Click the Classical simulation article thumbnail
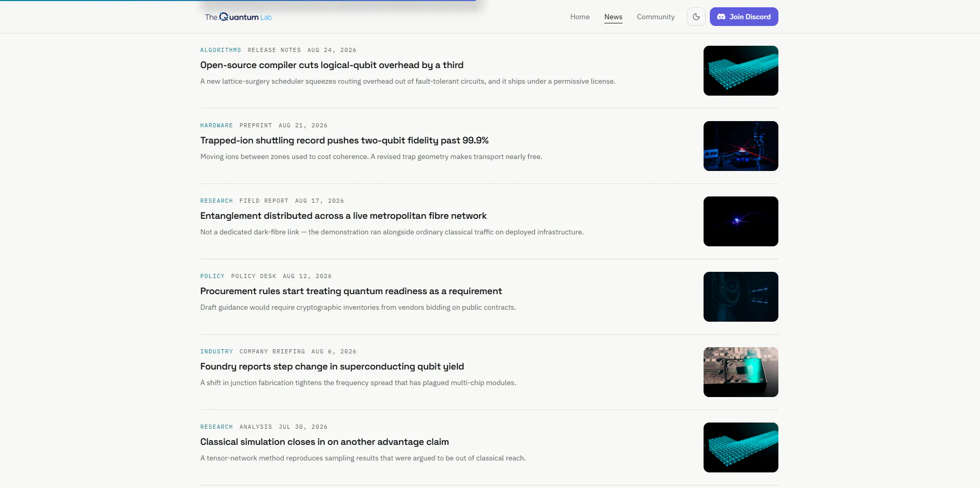This screenshot has width=980, height=488. click(x=740, y=447)
